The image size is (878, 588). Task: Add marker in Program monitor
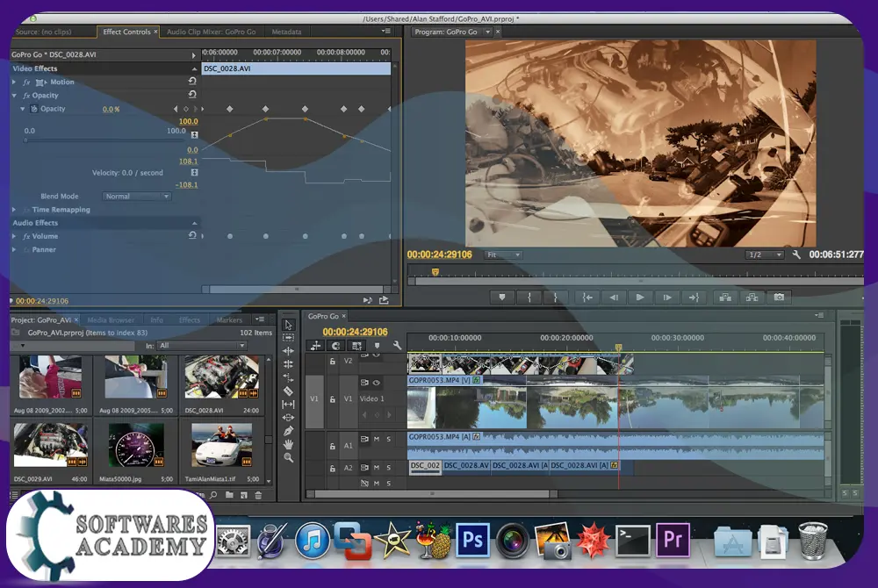point(501,298)
